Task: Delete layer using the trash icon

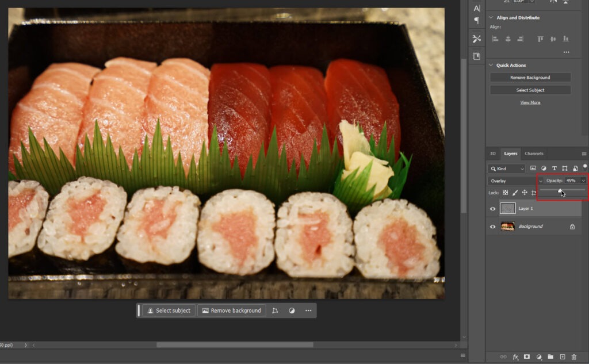Action: [x=573, y=357]
